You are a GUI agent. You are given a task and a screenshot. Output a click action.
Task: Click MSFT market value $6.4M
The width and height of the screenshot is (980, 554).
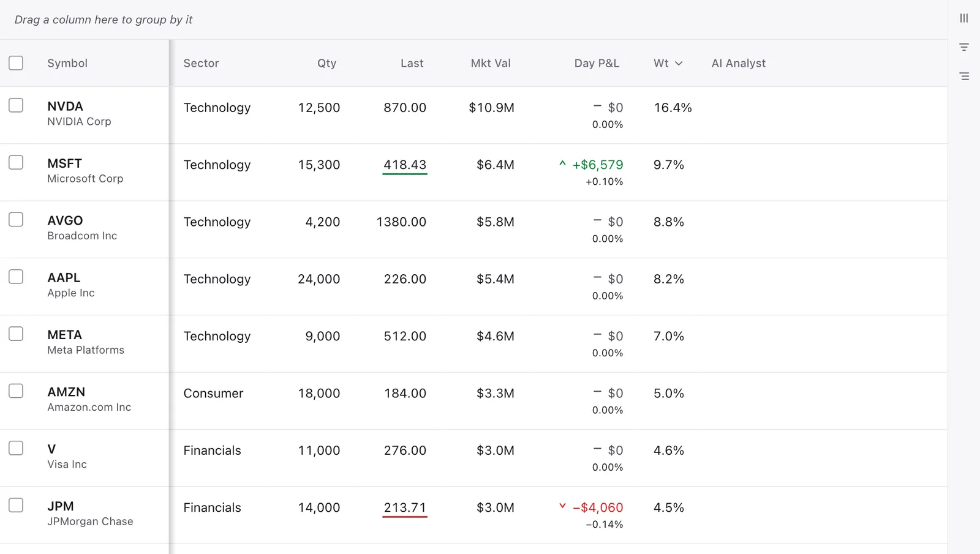[x=496, y=165]
